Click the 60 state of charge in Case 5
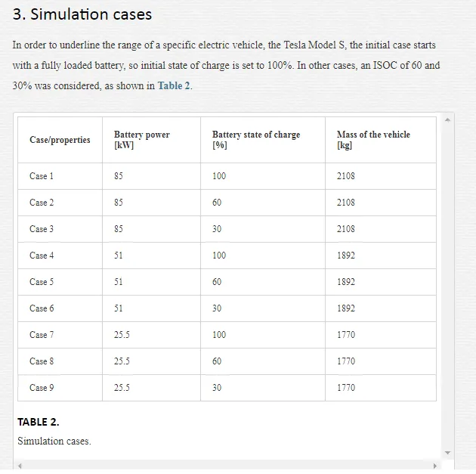Viewport: 476px width, 474px height. pyautogui.click(x=217, y=282)
